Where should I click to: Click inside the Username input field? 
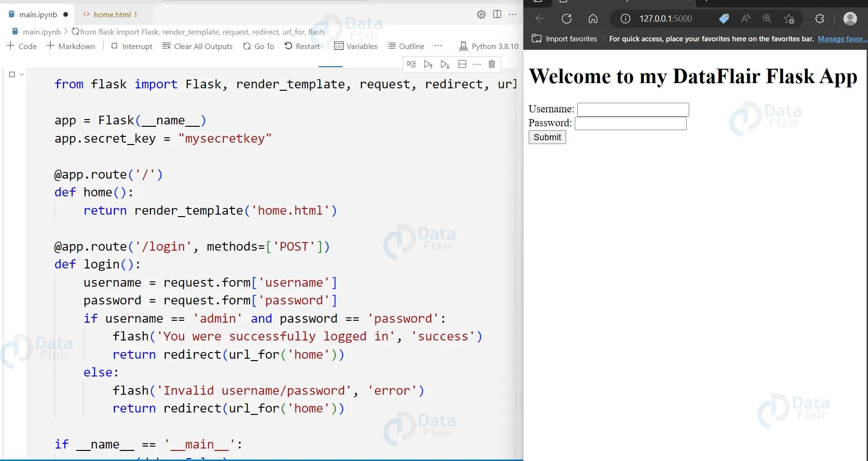632,109
